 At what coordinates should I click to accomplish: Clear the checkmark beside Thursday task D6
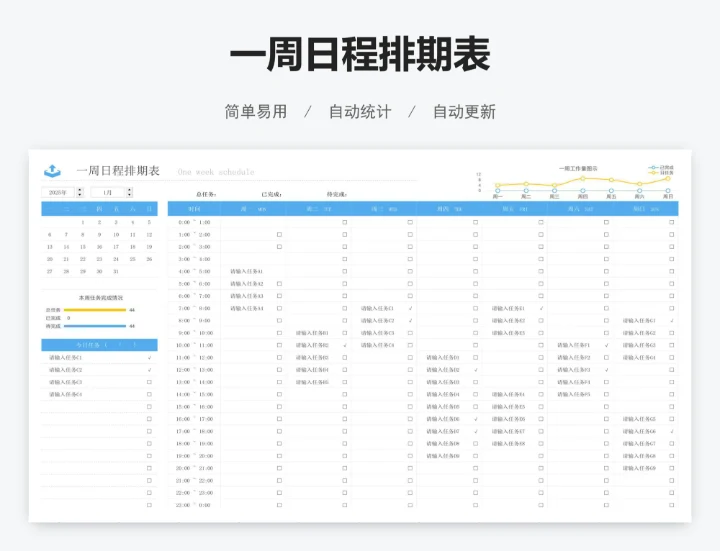[x=476, y=419]
